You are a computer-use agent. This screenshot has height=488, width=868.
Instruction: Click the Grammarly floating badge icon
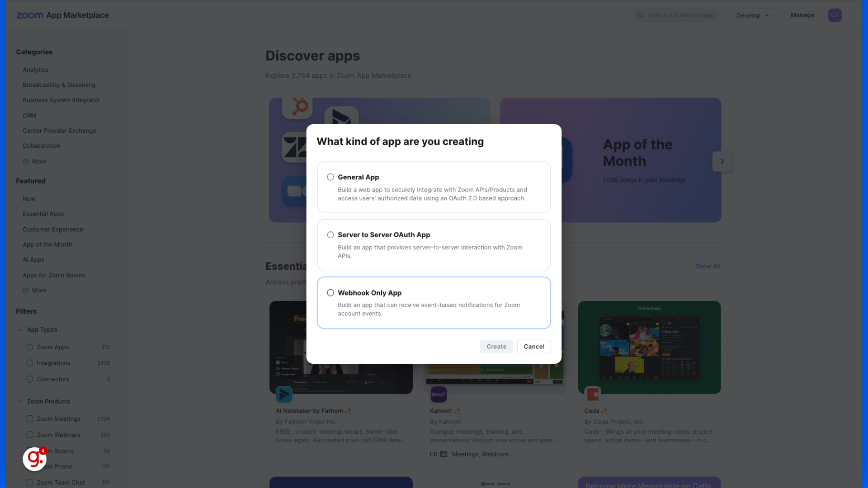pos(35,459)
